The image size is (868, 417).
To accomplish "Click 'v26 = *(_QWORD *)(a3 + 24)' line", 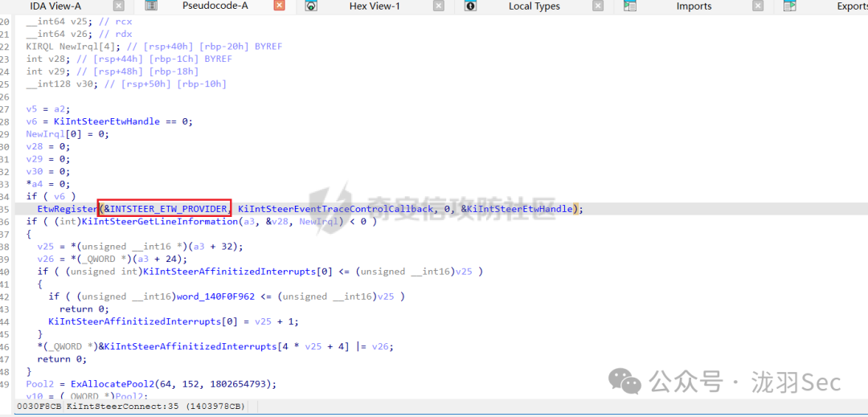I will click(x=113, y=259).
